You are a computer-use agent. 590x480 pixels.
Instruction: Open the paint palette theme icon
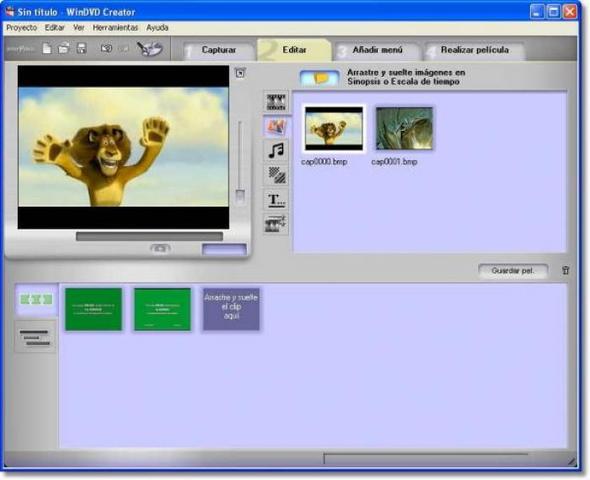[149, 49]
